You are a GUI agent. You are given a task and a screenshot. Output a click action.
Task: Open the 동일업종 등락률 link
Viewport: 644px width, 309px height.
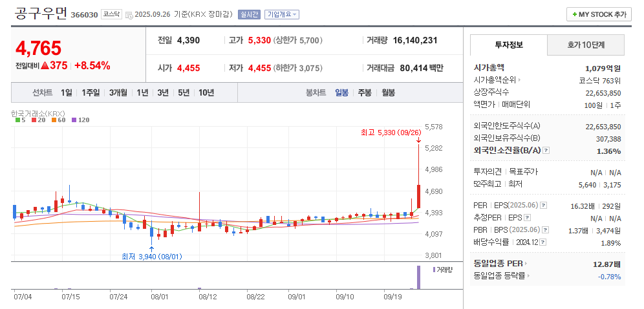click(499, 276)
